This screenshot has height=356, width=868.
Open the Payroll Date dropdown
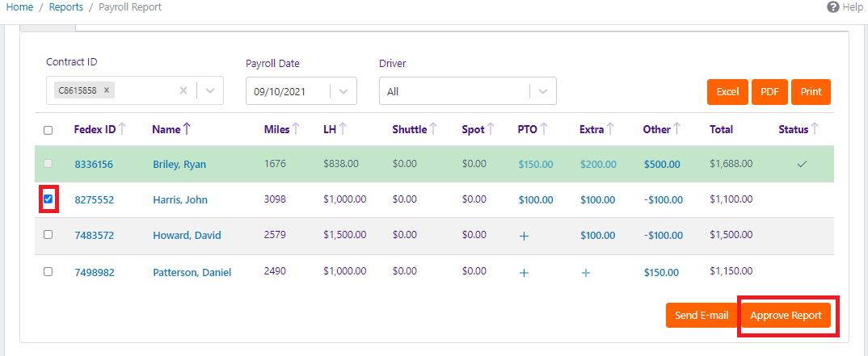click(x=343, y=91)
